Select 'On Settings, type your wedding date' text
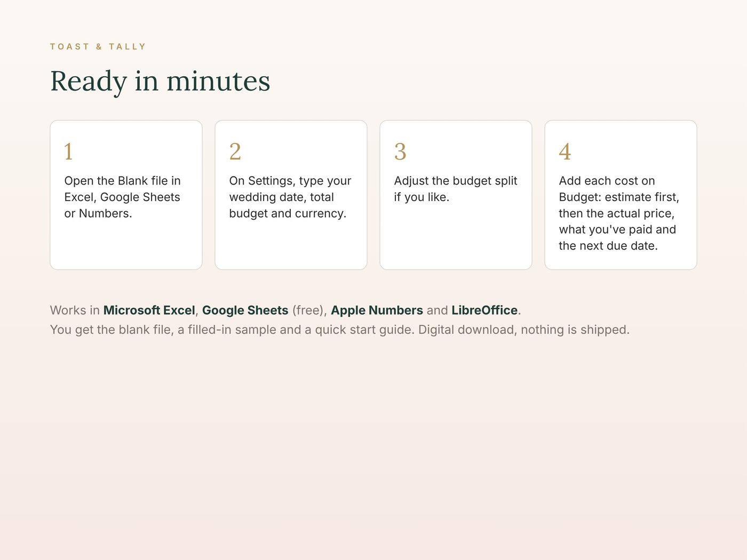 [x=290, y=197]
